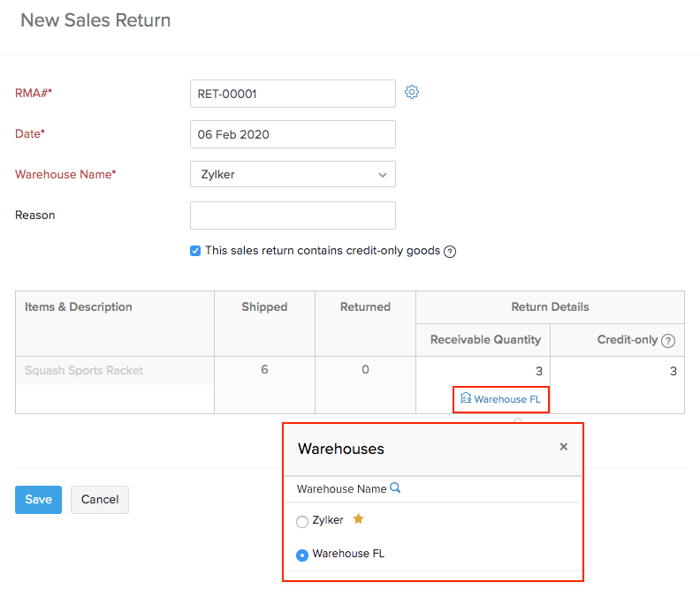Click the Credit-only quantity value field
The width and height of the screenshot is (700, 597).
tap(618, 371)
